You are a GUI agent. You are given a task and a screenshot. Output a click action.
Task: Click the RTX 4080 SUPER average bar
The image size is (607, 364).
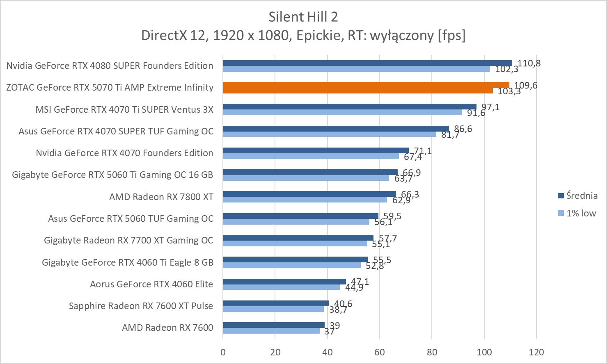(x=367, y=63)
